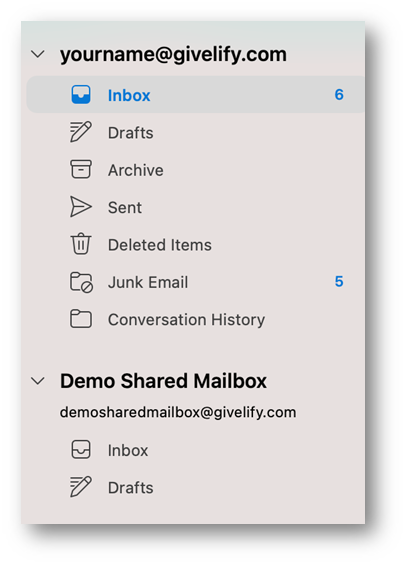Click the Inbox unread count 6
407x566 pixels.
(339, 95)
